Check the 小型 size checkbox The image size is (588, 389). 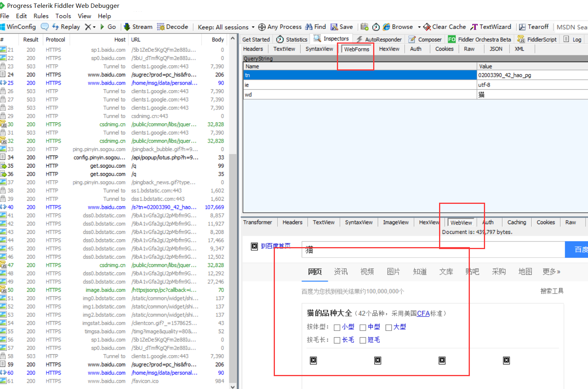(337, 327)
